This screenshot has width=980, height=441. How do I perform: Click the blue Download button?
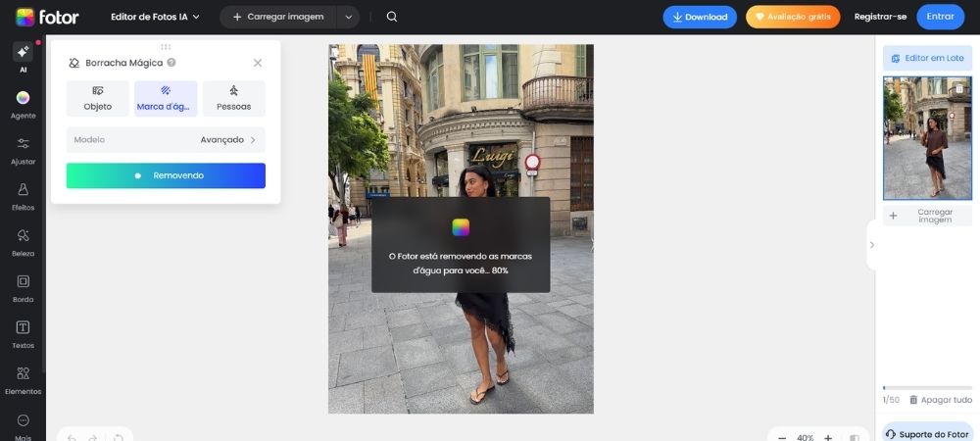pos(700,17)
